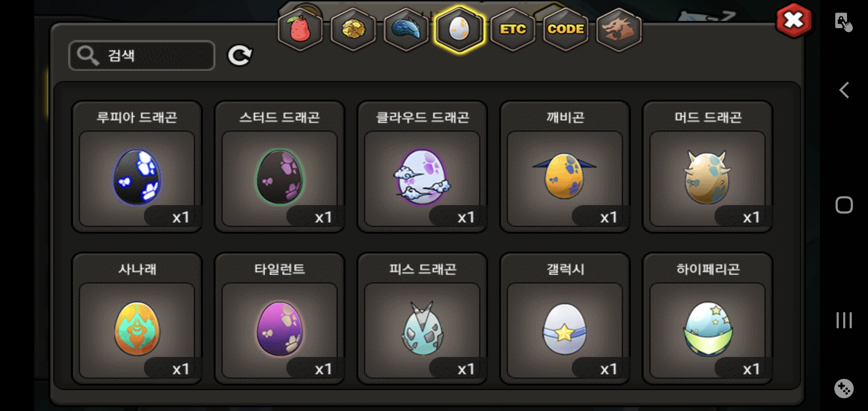Image resolution: width=868 pixels, height=411 pixels.
Task: Open the game controller tools icon
Action: click(844, 389)
